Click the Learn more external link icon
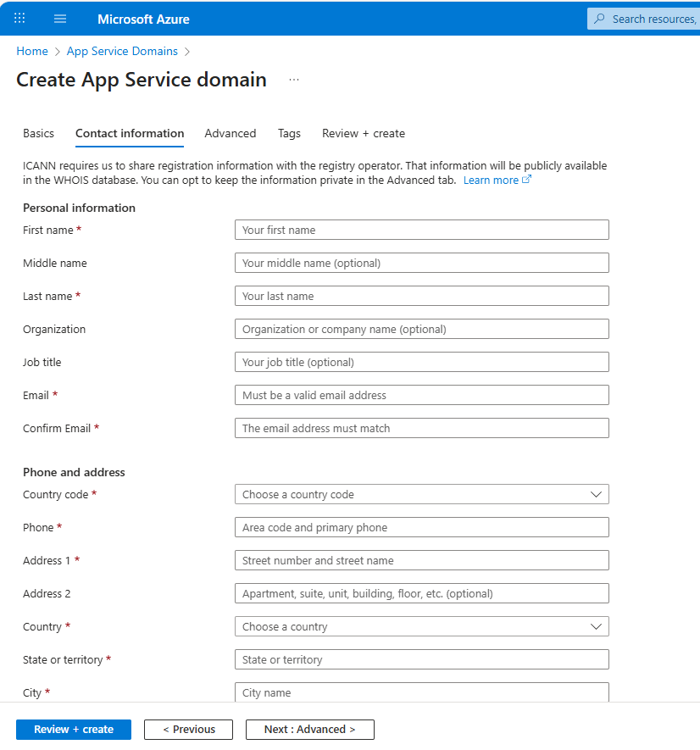This screenshot has height=750, width=700. click(526, 180)
